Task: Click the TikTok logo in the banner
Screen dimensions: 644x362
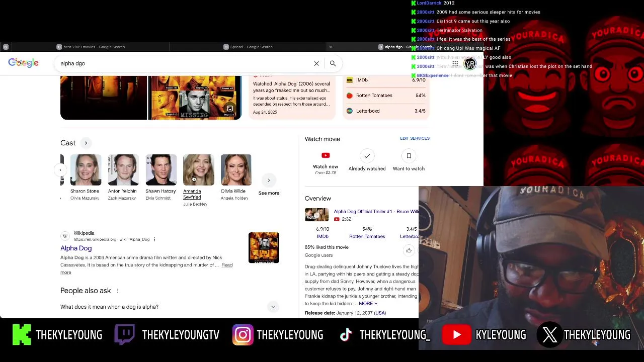Action: 346,335
